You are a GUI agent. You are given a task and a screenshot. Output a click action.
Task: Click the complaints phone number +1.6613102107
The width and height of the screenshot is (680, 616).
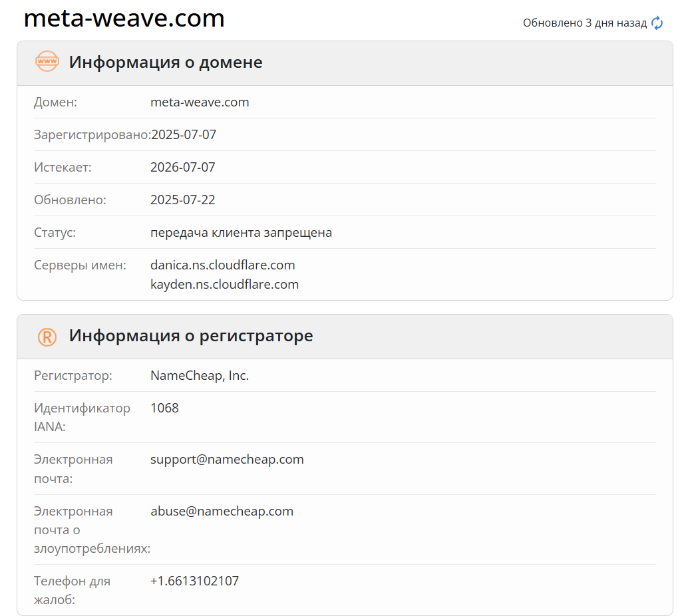(x=194, y=581)
